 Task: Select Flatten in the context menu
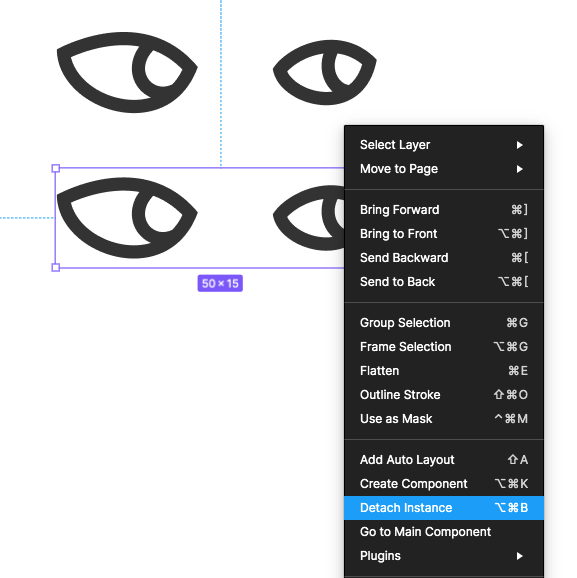(x=444, y=370)
